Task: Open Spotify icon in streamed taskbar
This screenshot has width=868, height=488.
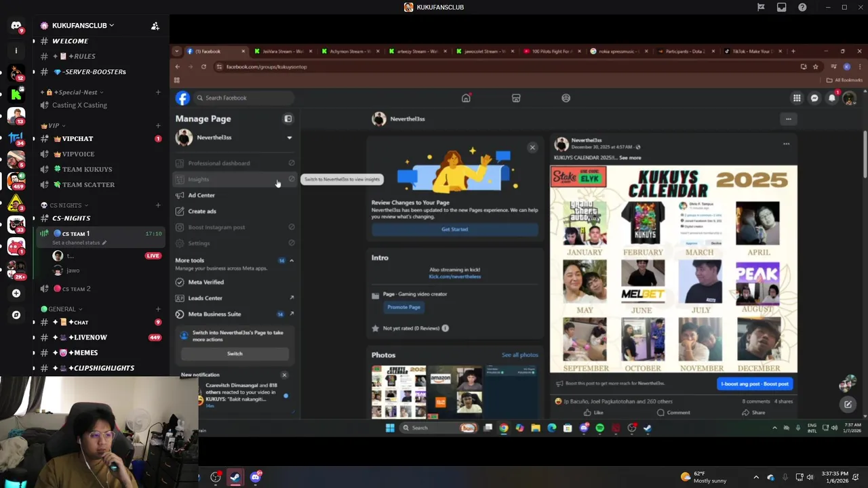Action: click(599, 428)
